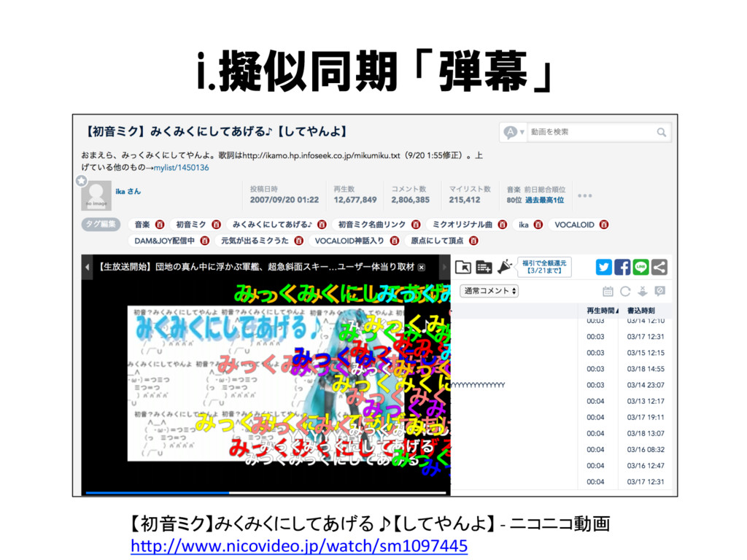747x560 pixels.
Task: Open dictionary icon next to VOCALOID tag
Action: (x=604, y=225)
